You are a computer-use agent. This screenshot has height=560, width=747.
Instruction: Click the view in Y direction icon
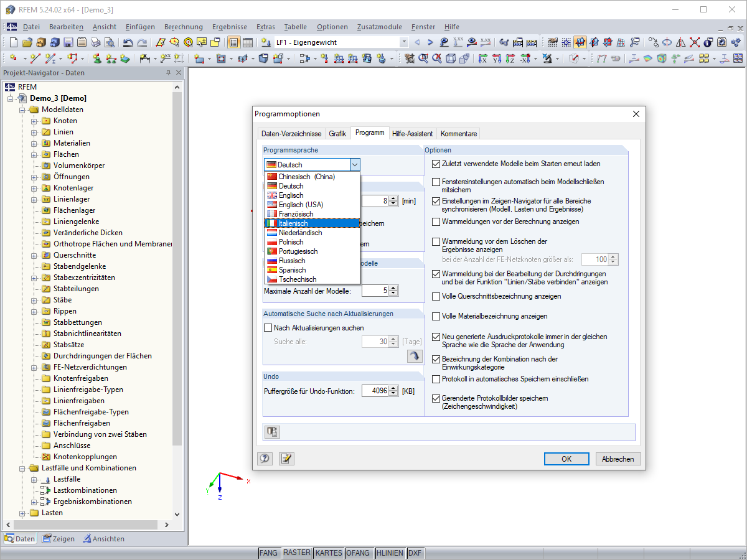point(497,58)
